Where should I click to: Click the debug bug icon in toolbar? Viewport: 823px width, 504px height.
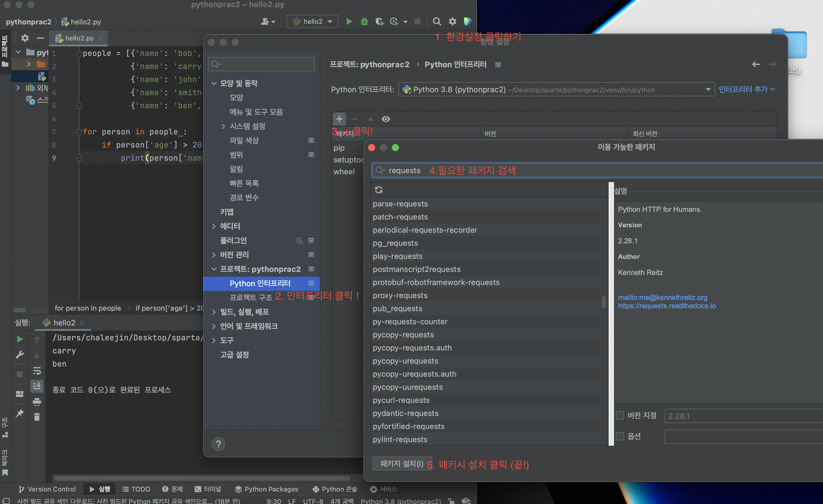point(364,22)
